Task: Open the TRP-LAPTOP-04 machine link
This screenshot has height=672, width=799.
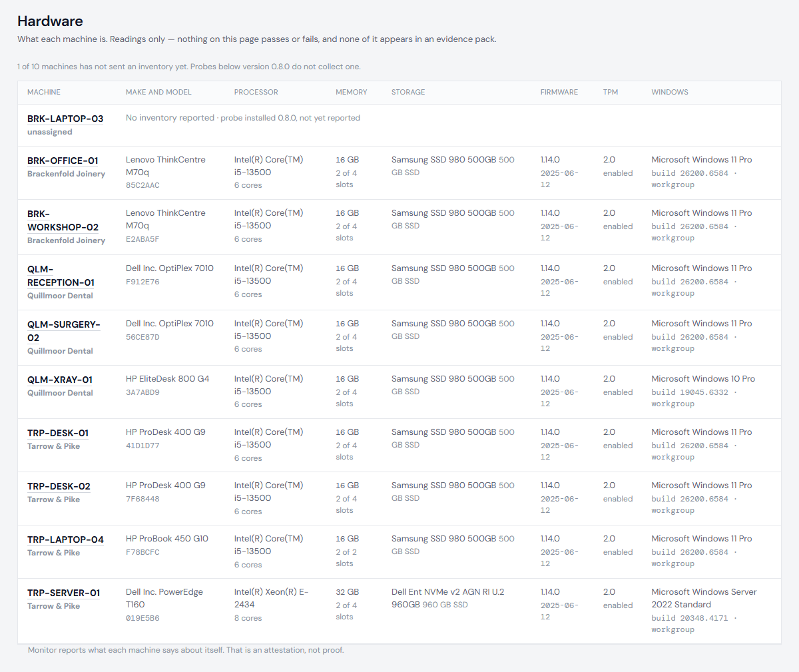Action: (x=65, y=539)
